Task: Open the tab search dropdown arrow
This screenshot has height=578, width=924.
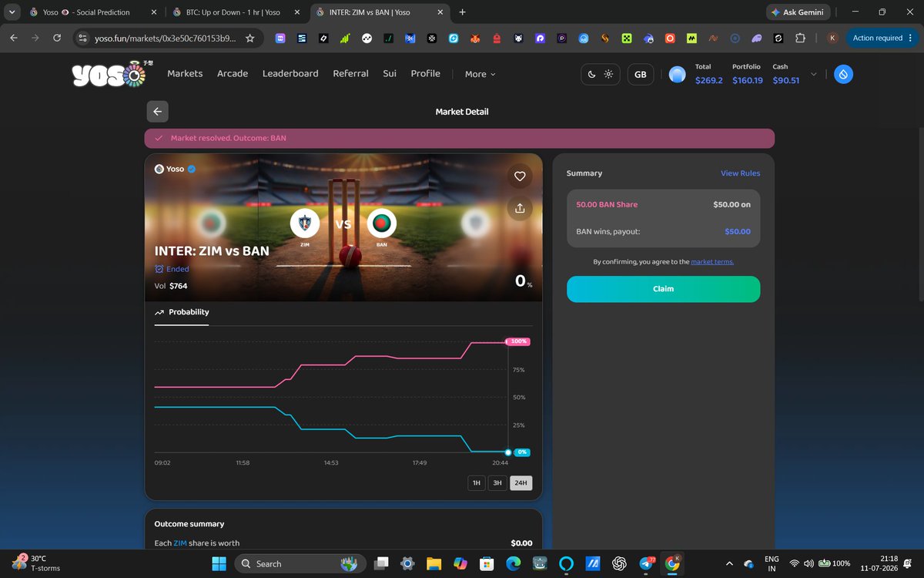Action: 12,12
